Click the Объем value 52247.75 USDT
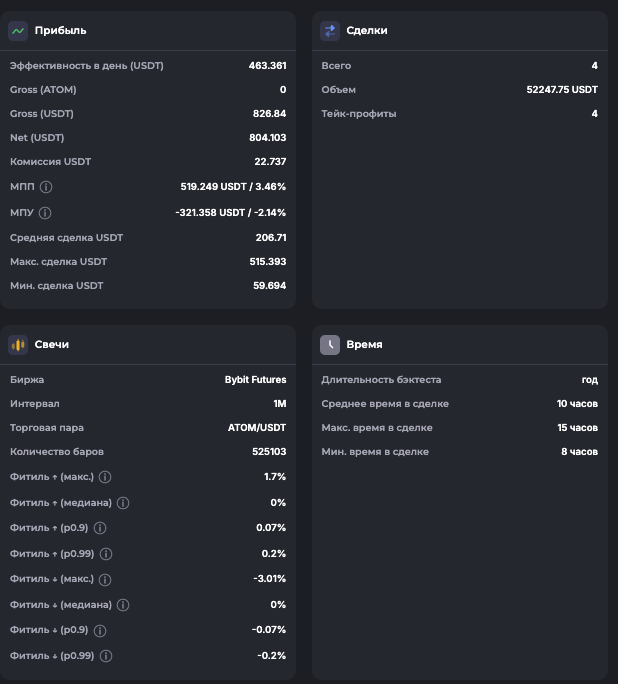The width and height of the screenshot is (618, 684). tap(562, 90)
